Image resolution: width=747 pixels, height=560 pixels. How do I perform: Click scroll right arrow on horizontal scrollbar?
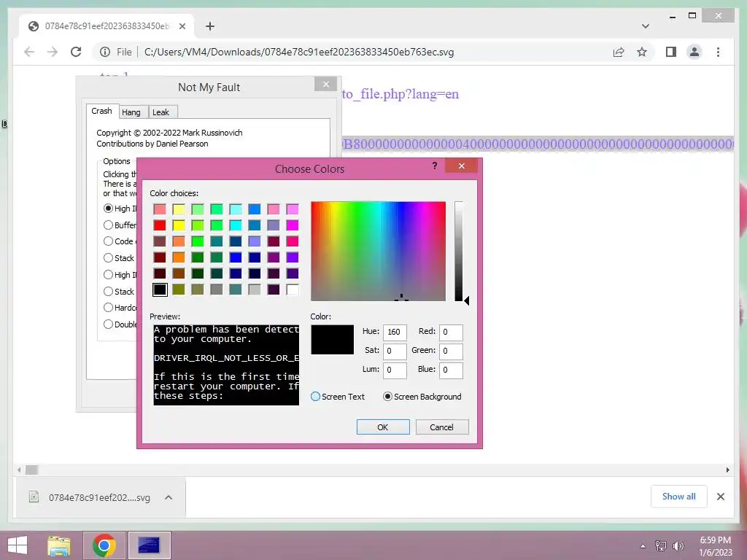(x=727, y=470)
